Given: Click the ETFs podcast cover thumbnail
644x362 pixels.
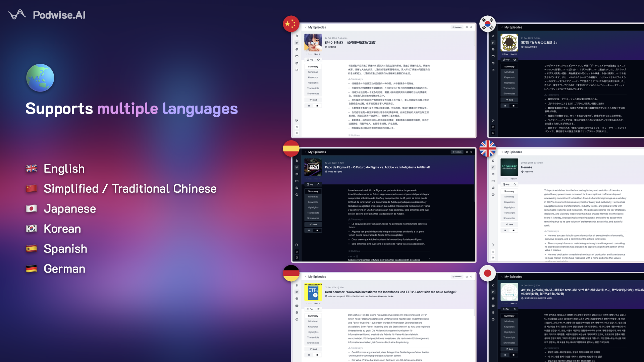Looking at the screenshot, I should 313,292.
